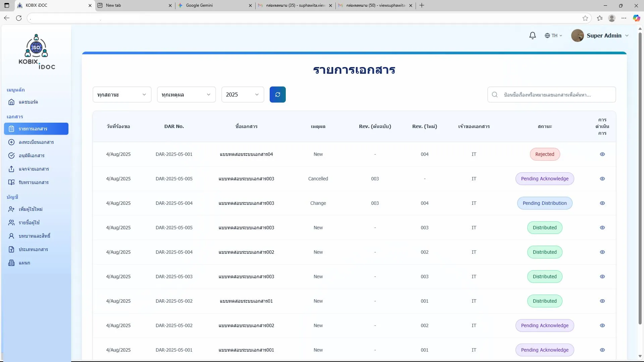The image size is (644, 362).
Task: Expand the ทุกสถานะ status dropdown
Action: [x=122, y=95]
